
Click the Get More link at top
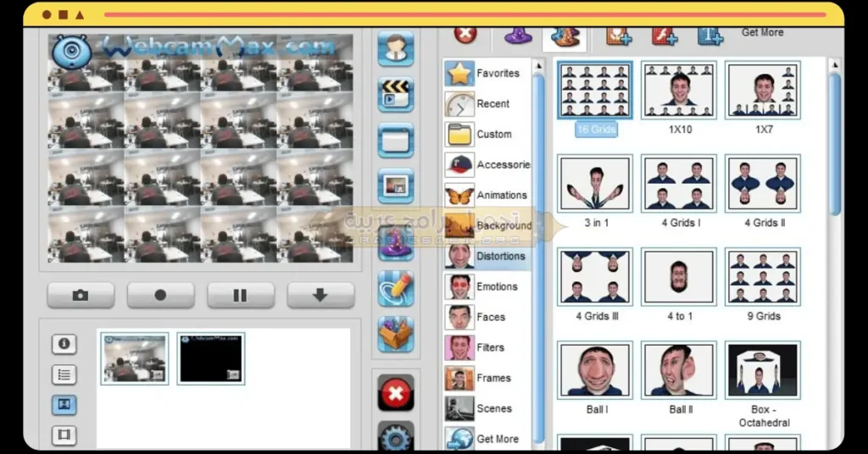click(x=762, y=33)
